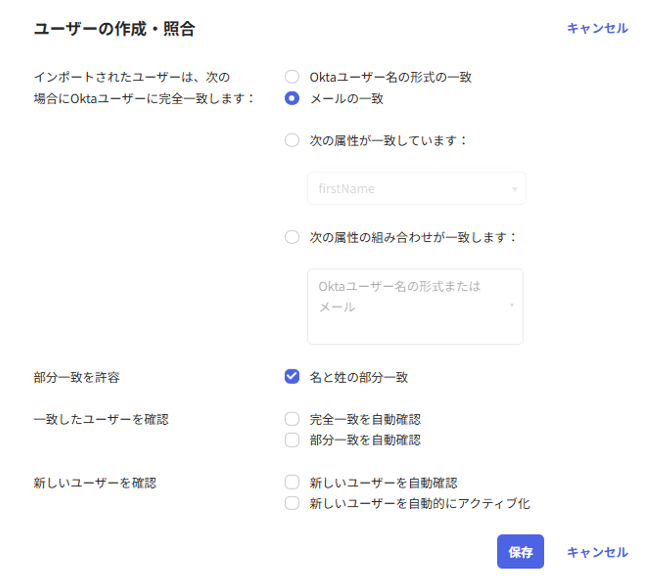Click the メールの一致 label text

(x=346, y=98)
